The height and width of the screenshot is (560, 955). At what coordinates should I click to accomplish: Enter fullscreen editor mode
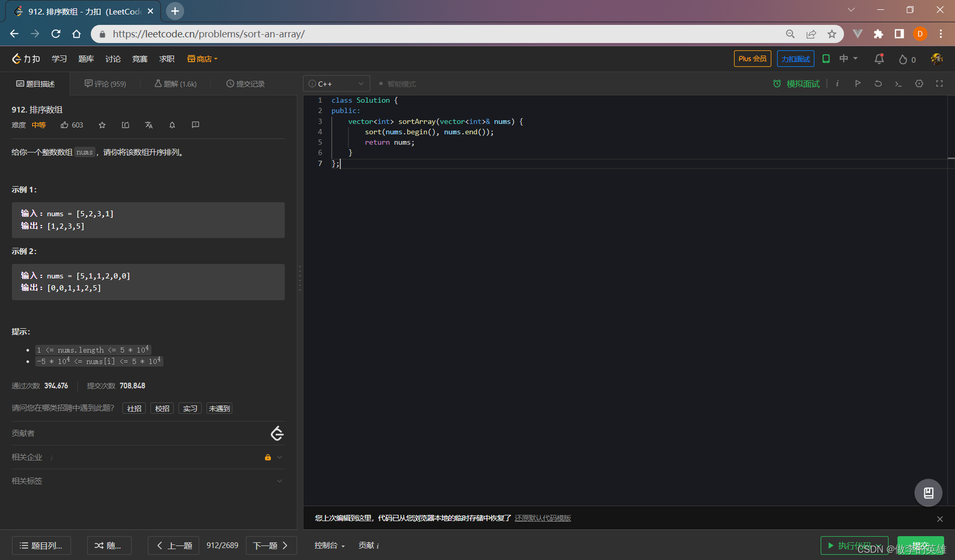point(939,83)
